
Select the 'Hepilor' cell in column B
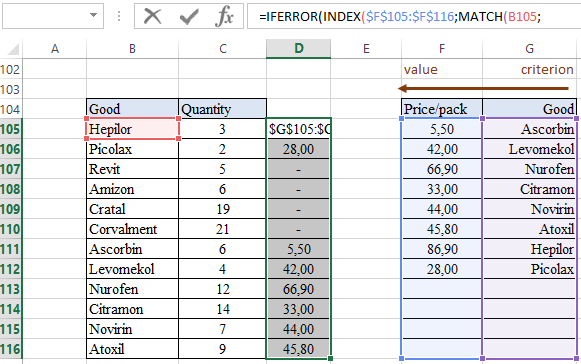click(132, 129)
